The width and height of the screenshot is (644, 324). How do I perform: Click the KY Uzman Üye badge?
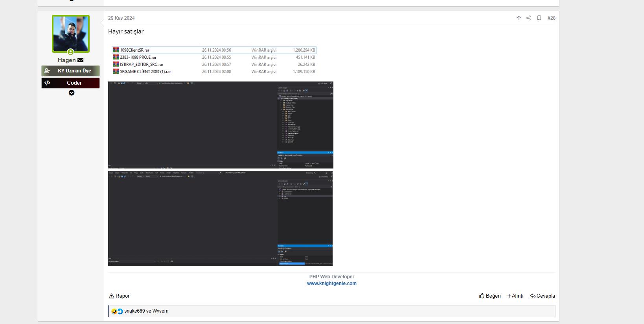point(71,71)
